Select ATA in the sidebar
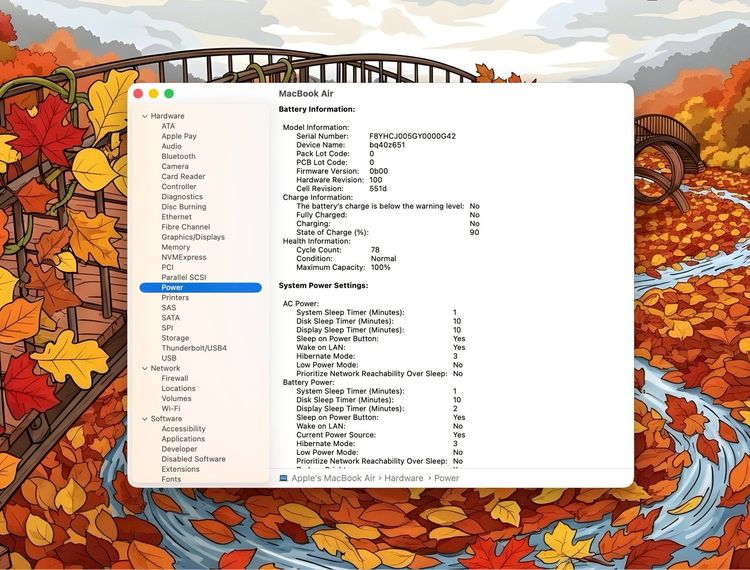 pos(168,126)
